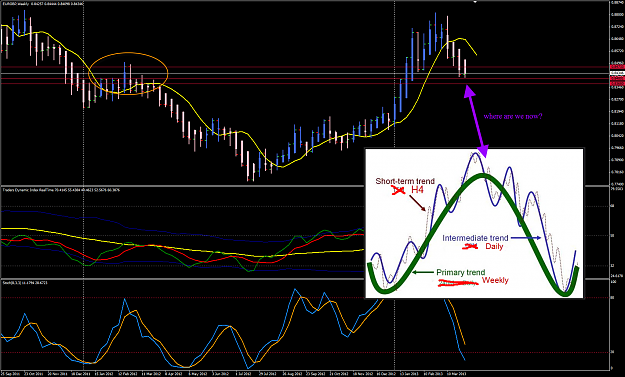Click the red 'Daily' text in diagram
625x377 pixels.
pos(494,247)
